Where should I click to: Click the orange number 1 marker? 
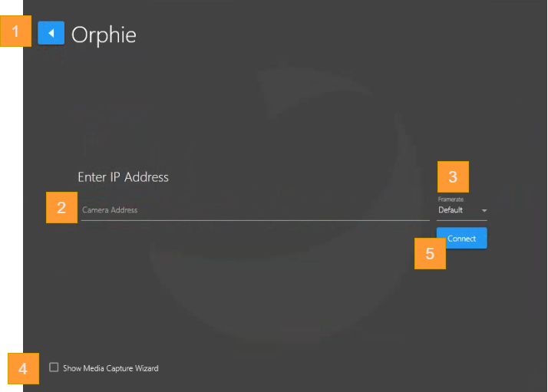[15, 31]
